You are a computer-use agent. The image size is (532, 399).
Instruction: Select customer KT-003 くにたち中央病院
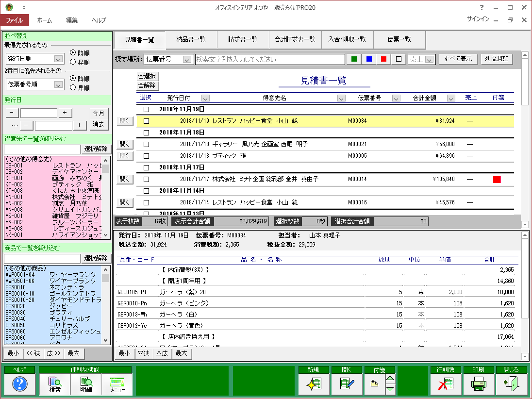(53, 191)
